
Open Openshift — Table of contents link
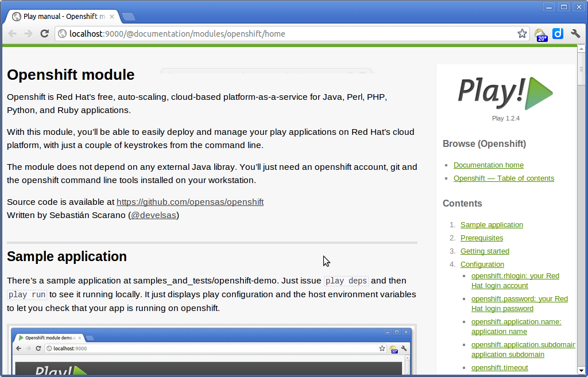(504, 178)
